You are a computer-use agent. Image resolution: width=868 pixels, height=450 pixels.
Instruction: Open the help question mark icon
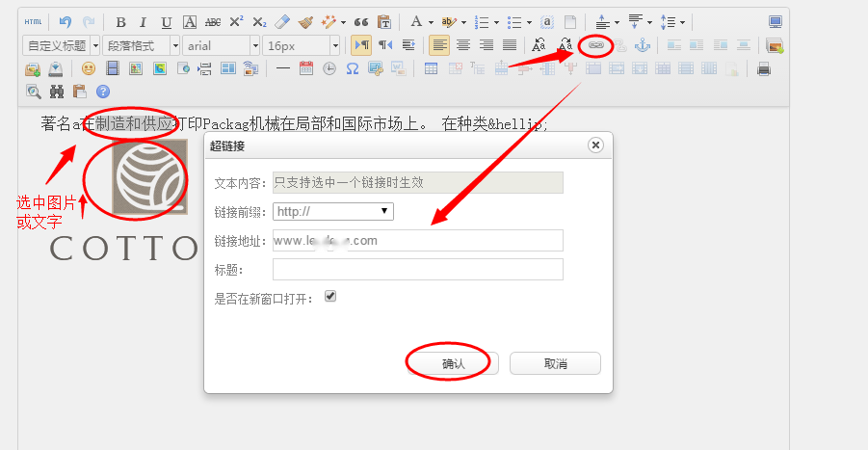point(103,92)
